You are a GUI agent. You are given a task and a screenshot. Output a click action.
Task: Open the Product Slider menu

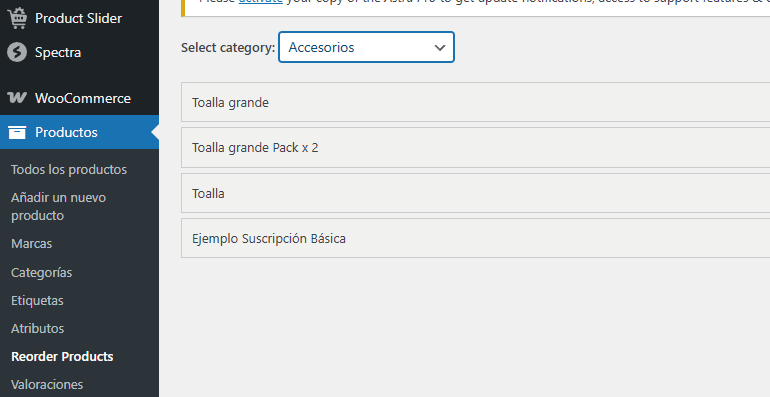pyautogui.click(x=80, y=18)
